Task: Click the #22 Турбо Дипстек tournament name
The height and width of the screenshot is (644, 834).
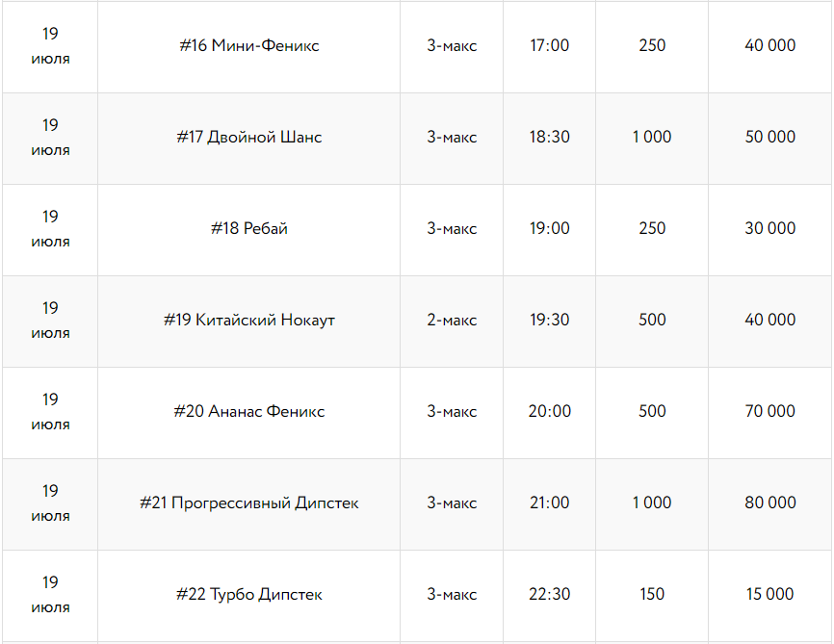Action: pyautogui.click(x=249, y=594)
